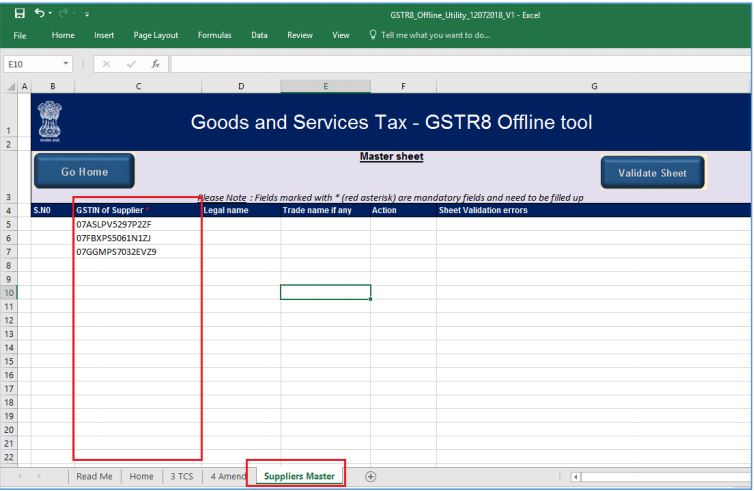Image resolution: width=754 pixels, height=491 pixels.
Task: Select row 15 header
Action: (x=9, y=361)
